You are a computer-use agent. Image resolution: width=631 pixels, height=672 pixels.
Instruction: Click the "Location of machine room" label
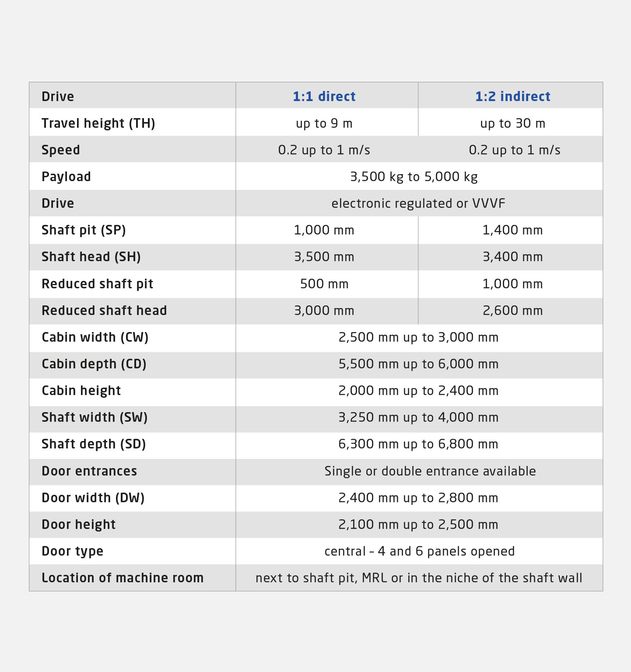tap(123, 578)
